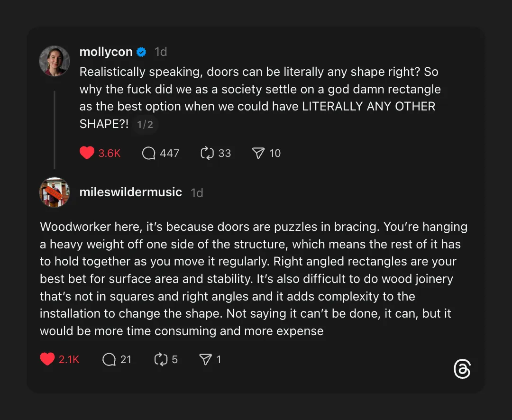Share mollycon's post via send icon
Image resolution: width=512 pixels, height=420 pixels.
point(258,153)
